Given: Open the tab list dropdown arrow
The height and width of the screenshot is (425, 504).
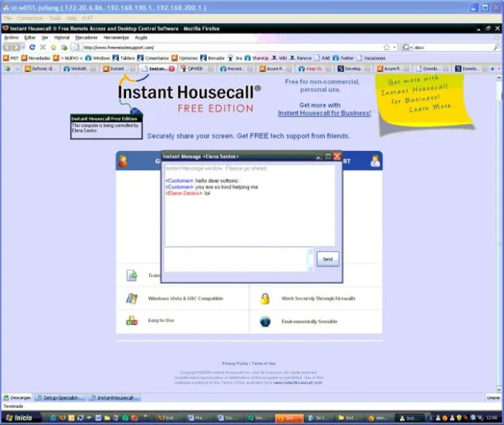Looking at the screenshot, I should (x=499, y=69).
